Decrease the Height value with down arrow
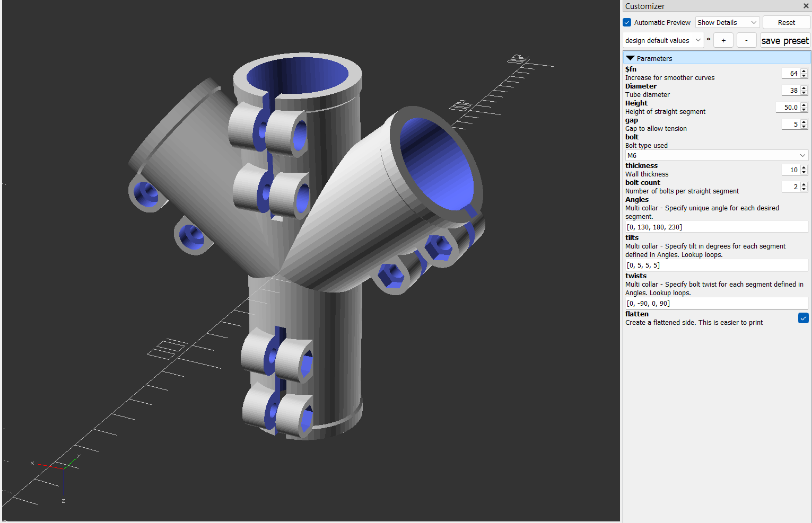 pyautogui.click(x=804, y=110)
